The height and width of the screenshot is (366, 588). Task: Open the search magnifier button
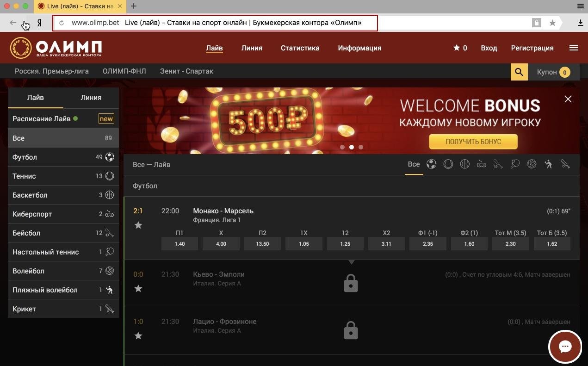click(x=519, y=72)
